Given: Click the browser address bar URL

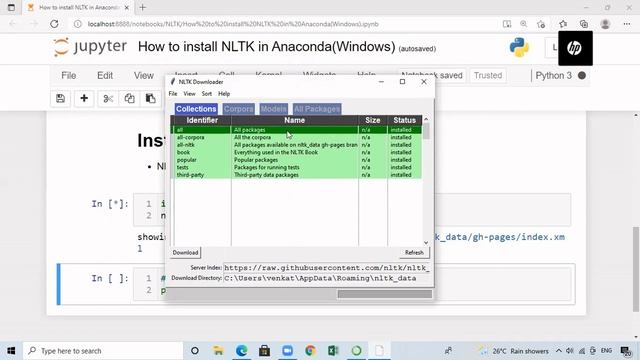Looking at the screenshot, I should pos(233,24).
